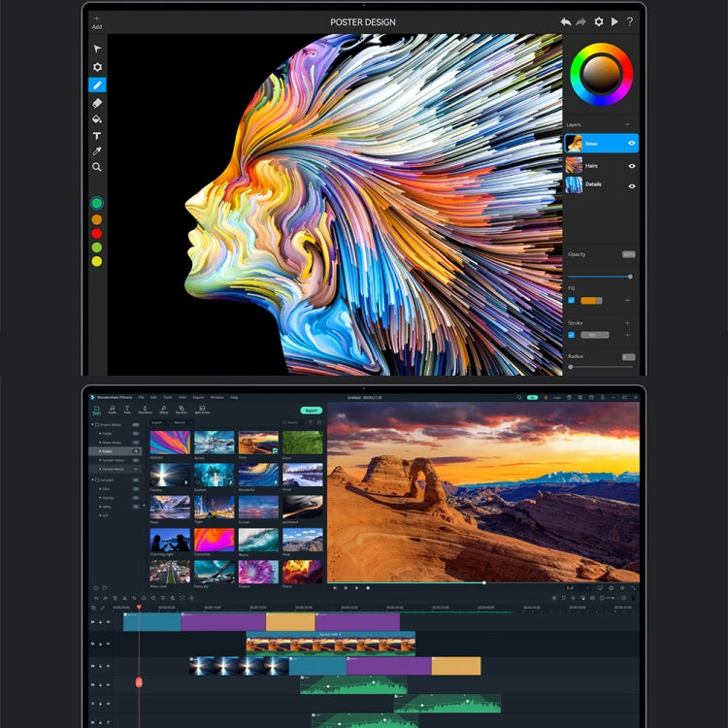Toggle visibility of Hairs layer
728x728 pixels.
click(632, 166)
